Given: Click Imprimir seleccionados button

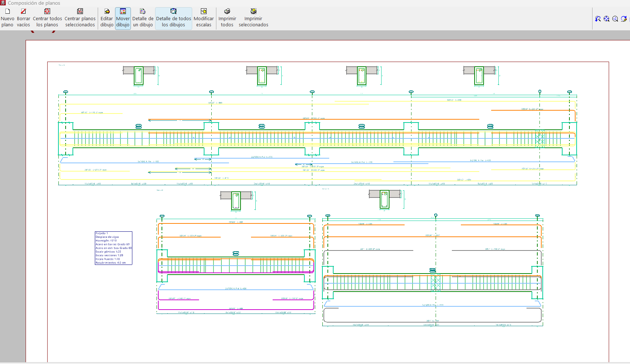Looking at the screenshot, I should 254,18.
